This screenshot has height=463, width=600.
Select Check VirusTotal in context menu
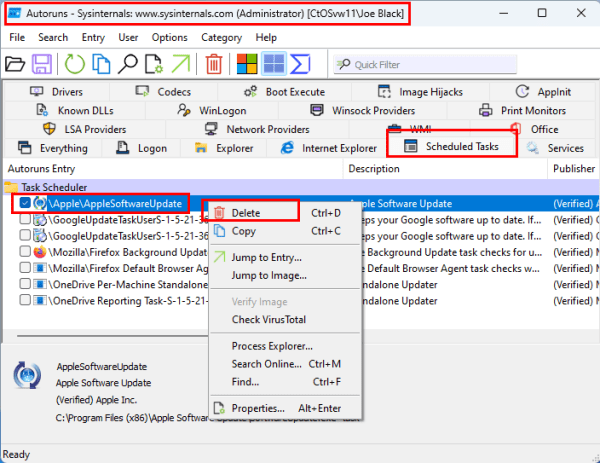click(x=268, y=319)
